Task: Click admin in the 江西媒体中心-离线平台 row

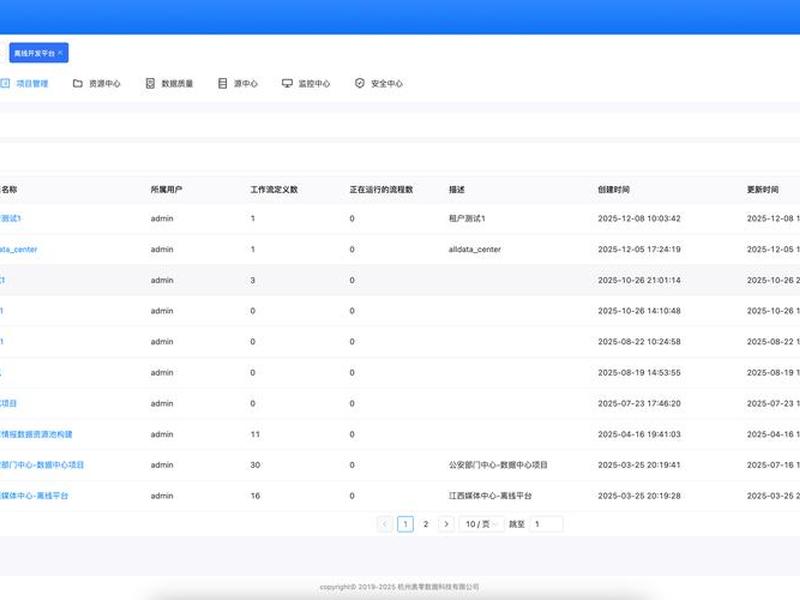Action: [162, 496]
